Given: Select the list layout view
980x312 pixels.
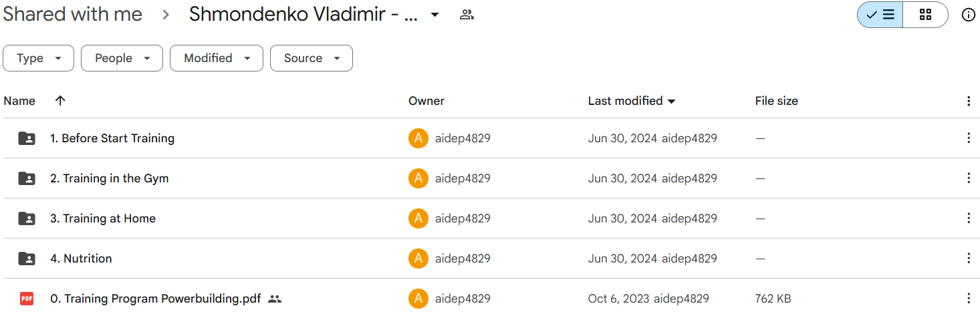Looking at the screenshot, I should pyautogui.click(x=880, y=15).
